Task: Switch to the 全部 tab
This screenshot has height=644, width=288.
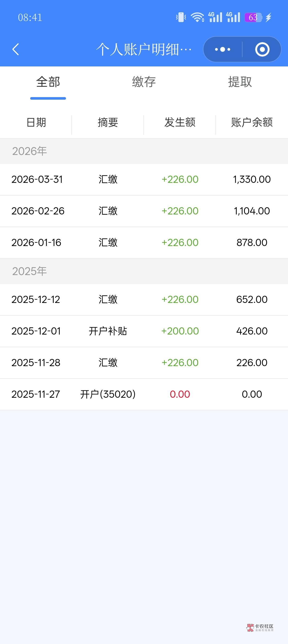Action: [x=48, y=82]
